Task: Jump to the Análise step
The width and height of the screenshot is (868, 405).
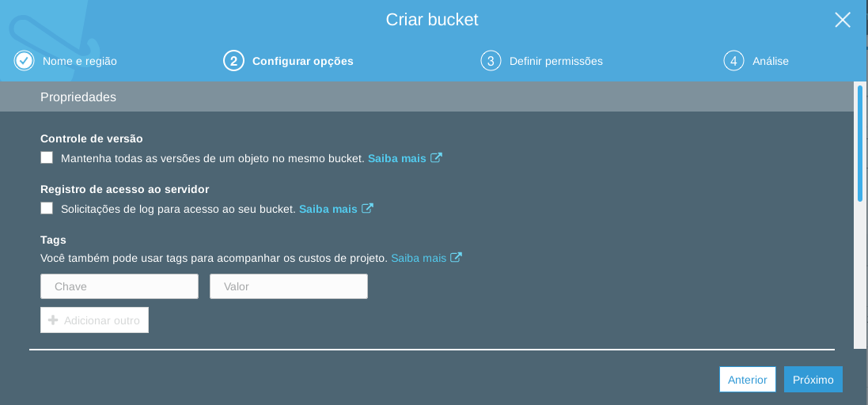Action: tap(770, 61)
